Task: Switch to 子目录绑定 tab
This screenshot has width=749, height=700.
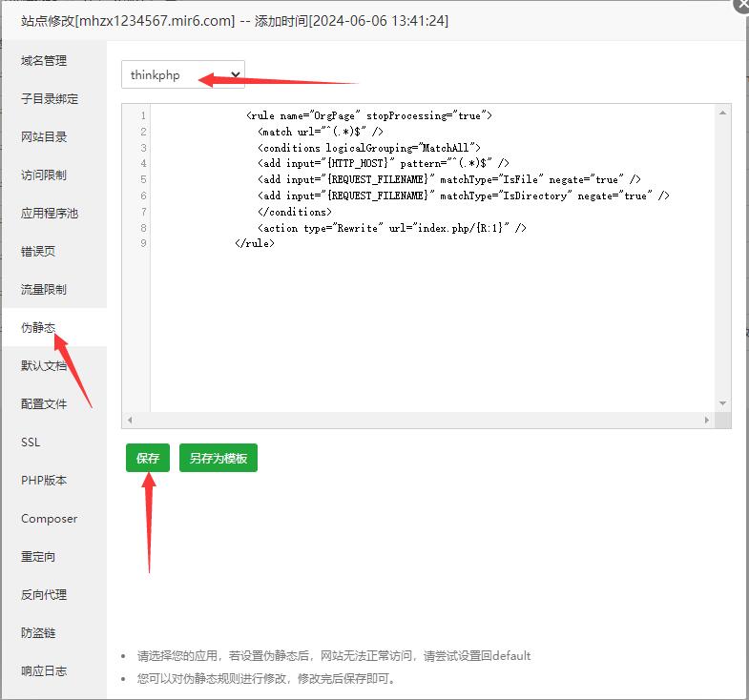Action: (50, 99)
